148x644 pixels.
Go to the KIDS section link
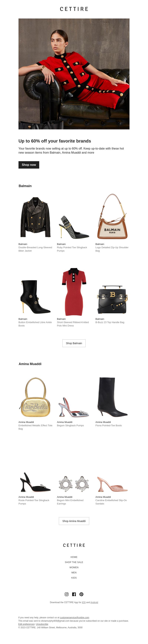tap(74, 578)
